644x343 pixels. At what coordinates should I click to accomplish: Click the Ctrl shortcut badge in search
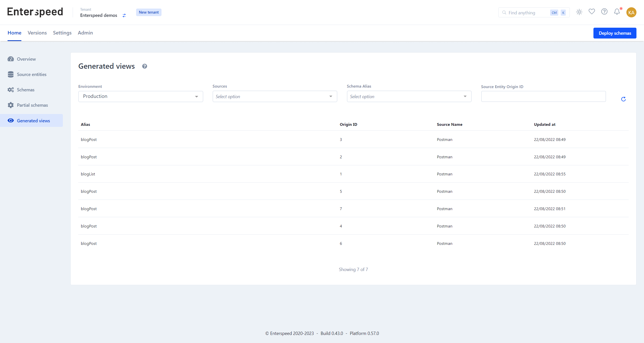[x=554, y=13]
